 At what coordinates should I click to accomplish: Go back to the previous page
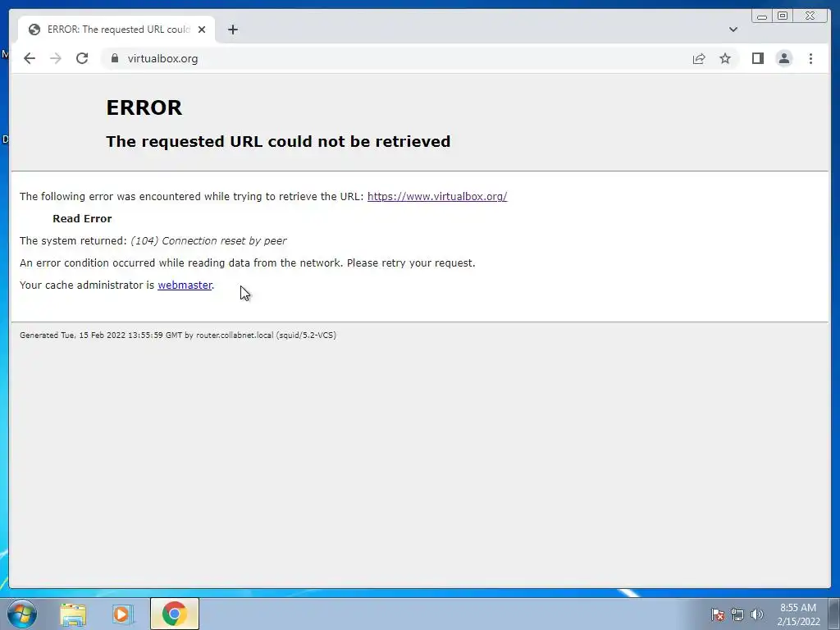pyautogui.click(x=30, y=58)
